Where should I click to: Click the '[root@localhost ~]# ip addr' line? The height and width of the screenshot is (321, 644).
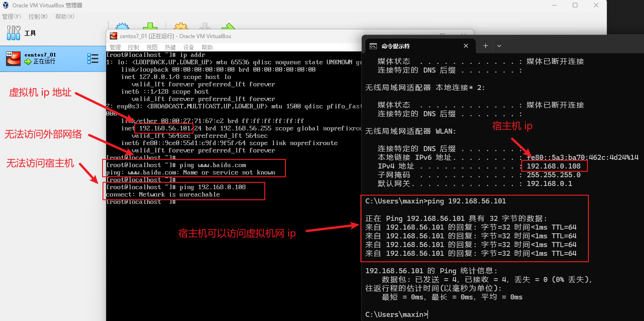click(155, 55)
